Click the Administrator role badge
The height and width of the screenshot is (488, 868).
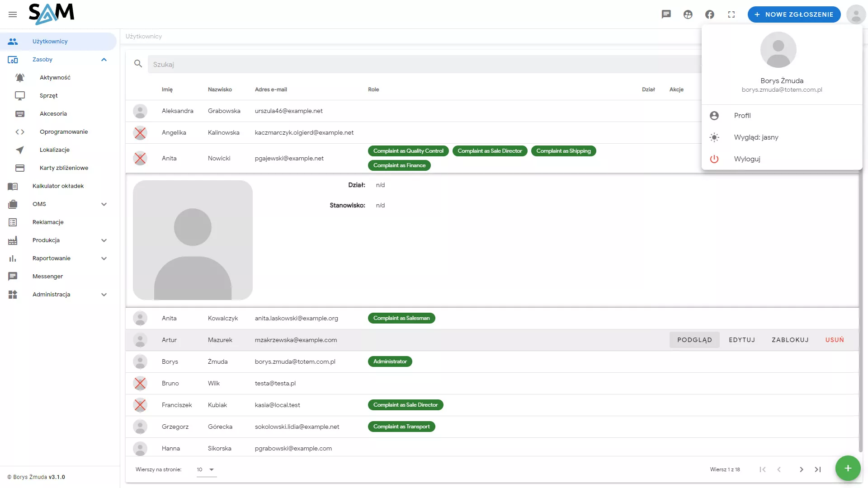click(390, 361)
